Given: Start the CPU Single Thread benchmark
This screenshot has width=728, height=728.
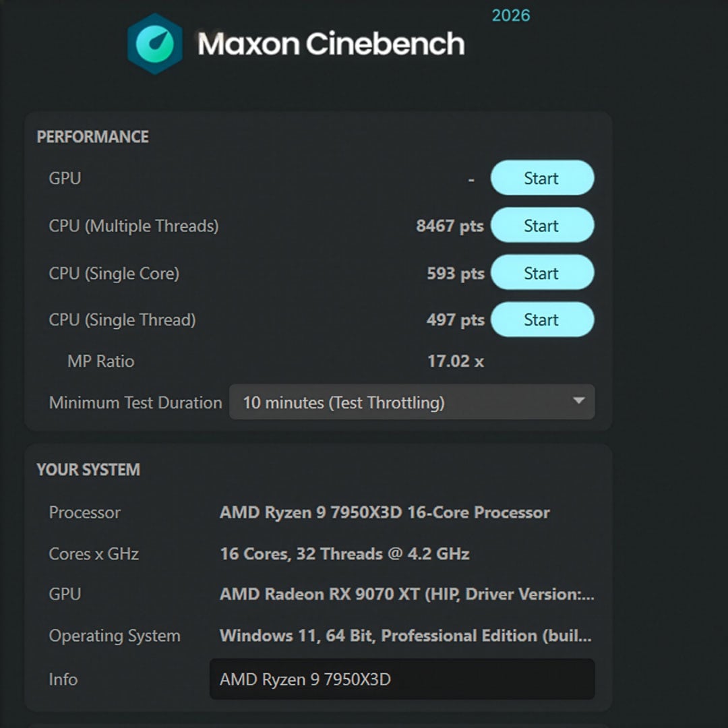Looking at the screenshot, I should point(543,320).
